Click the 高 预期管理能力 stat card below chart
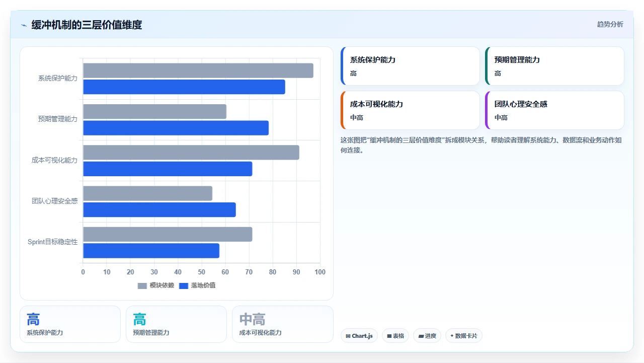The height and width of the screenshot is (363, 644). 176,324
